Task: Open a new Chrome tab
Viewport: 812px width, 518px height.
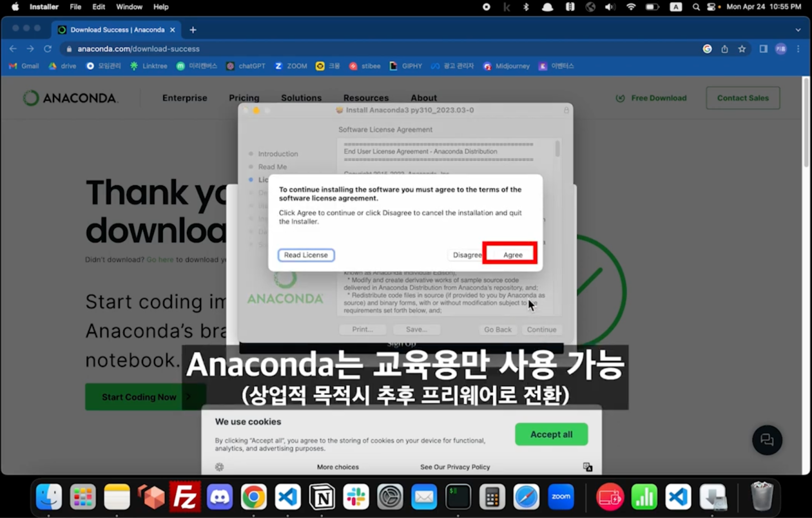Action: pos(193,30)
